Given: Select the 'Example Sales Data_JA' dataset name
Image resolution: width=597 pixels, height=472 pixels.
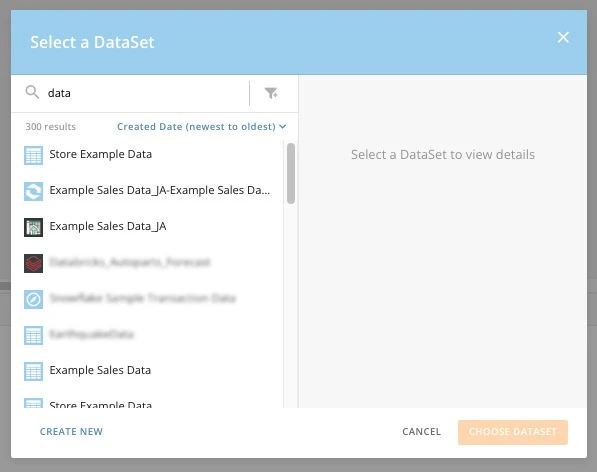Looking at the screenshot, I should (x=108, y=226).
